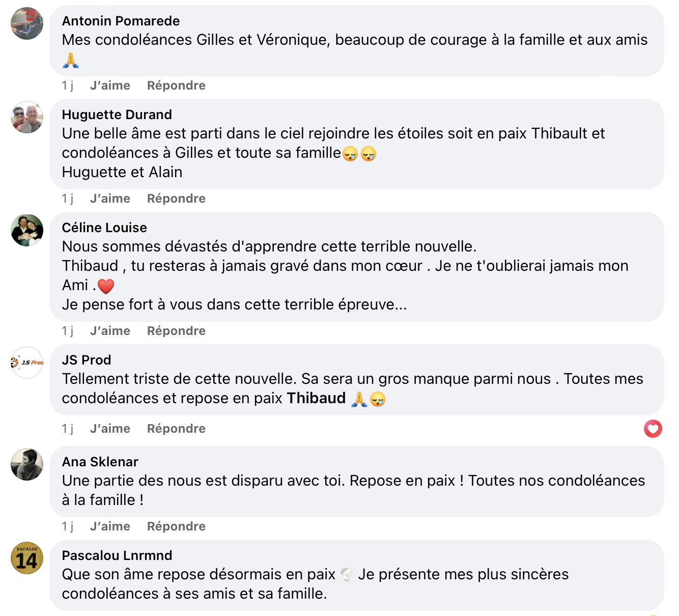Screen dimensions: 679x616
Task: Click the 1 j timestamp on Ana Sklenar's comment
Action: [x=67, y=526]
